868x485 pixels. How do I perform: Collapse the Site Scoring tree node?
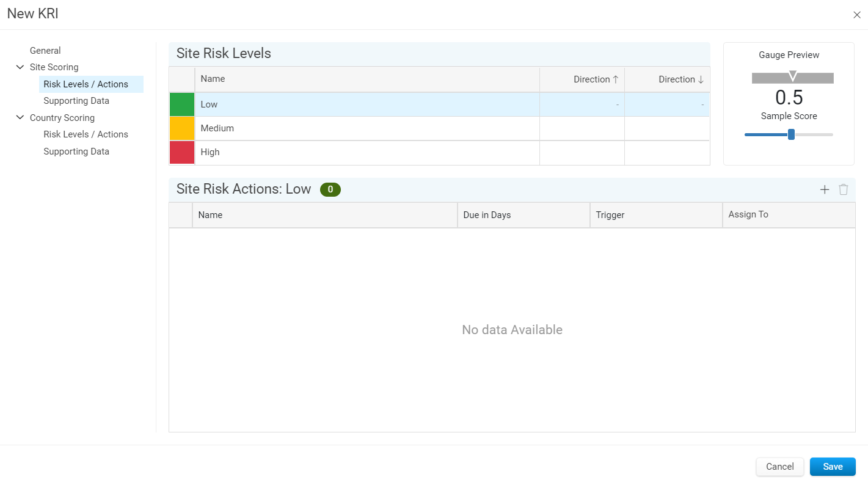[x=20, y=67]
